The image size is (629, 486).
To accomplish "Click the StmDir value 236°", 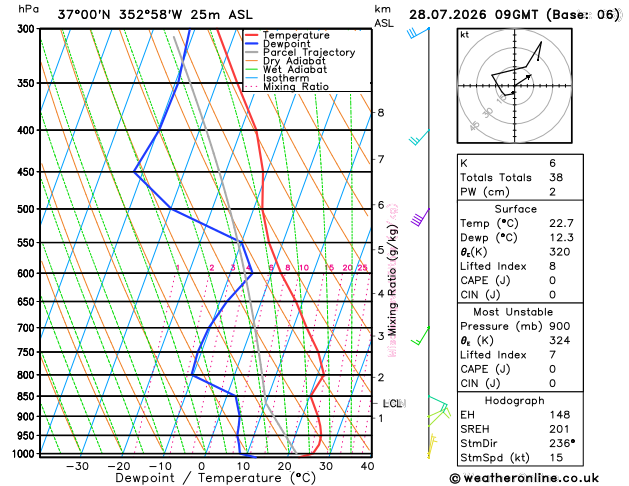I will pos(562,443).
